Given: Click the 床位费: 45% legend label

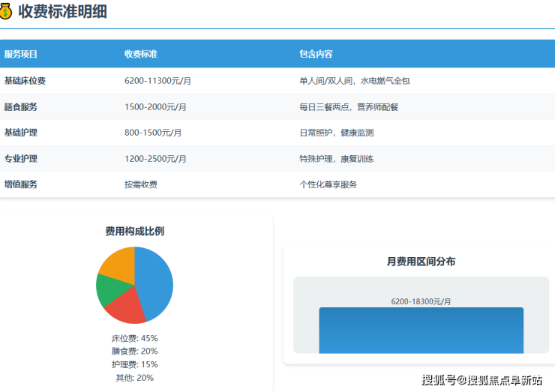Looking at the screenshot, I should coord(134,338).
